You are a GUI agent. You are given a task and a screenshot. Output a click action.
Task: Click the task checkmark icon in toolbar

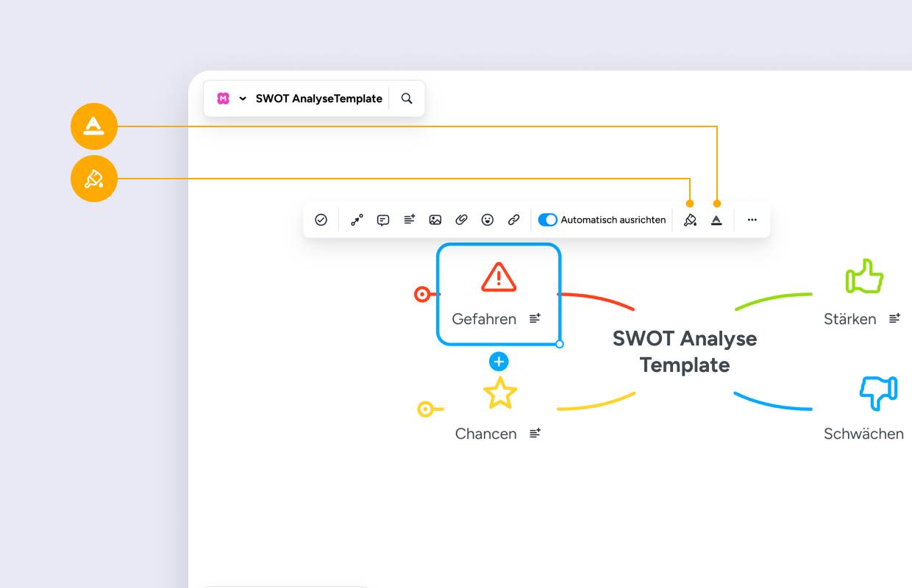(x=321, y=220)
